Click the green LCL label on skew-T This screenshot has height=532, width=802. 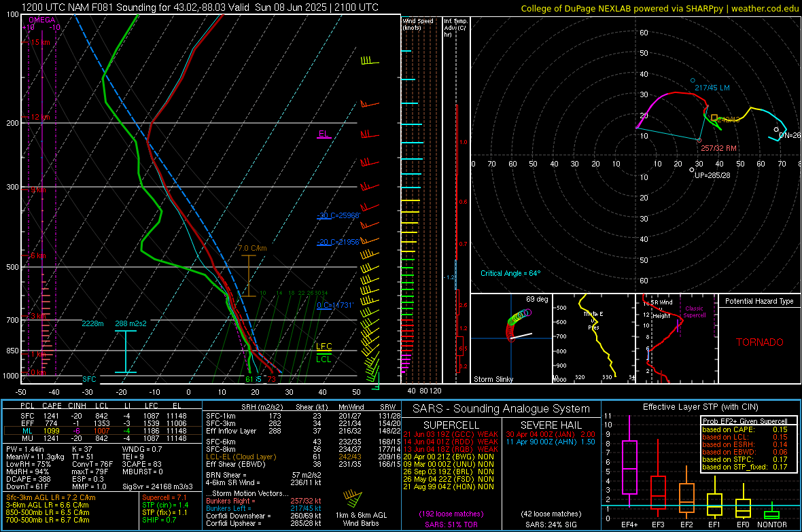(324, 359)
